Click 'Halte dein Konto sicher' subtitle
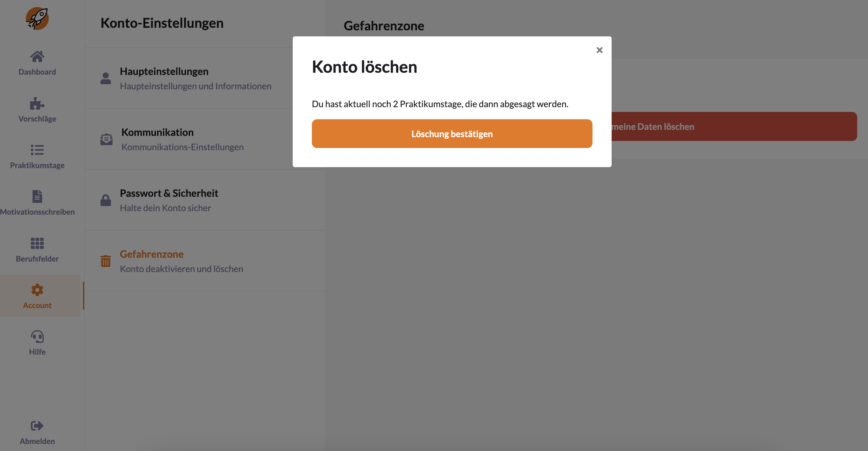868x451 pixels. [165, 208]
